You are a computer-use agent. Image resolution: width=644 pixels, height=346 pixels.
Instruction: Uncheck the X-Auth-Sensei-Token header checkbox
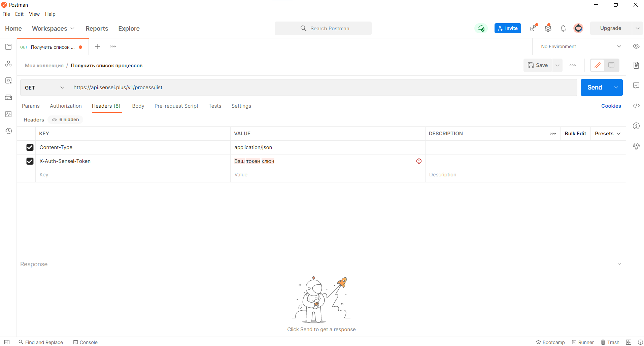click(30, 161)
